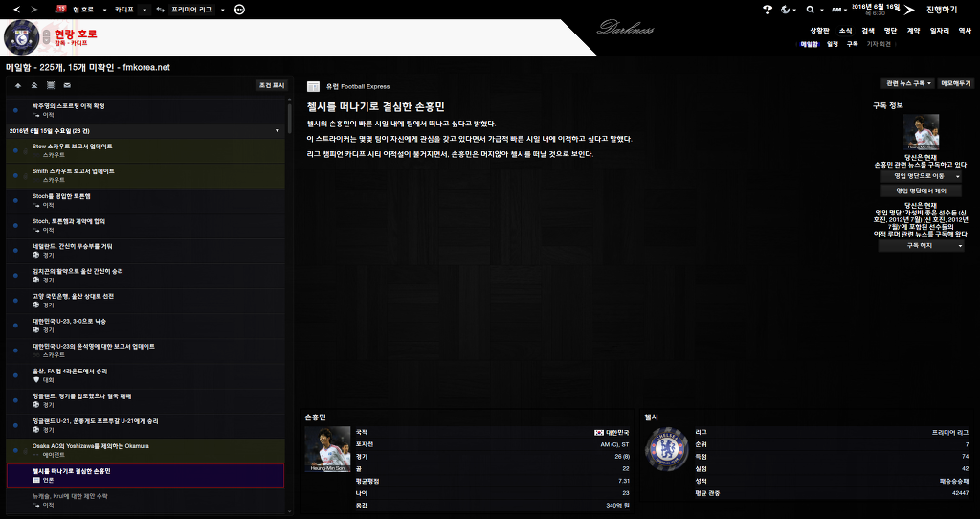Toggle unread dot on Smith 스카우트 보고서 message
980x519 pixels.
15,175
